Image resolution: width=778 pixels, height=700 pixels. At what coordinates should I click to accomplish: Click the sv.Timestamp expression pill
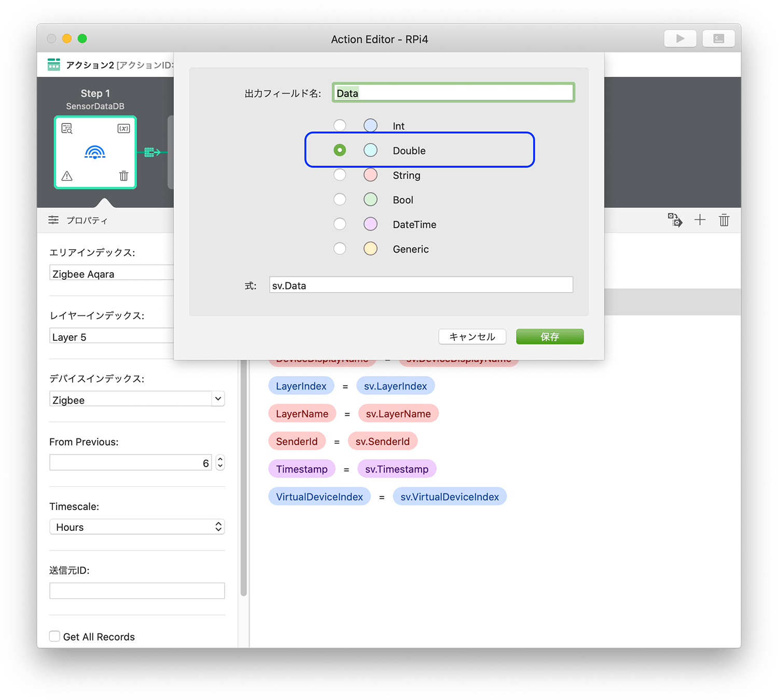397,469
